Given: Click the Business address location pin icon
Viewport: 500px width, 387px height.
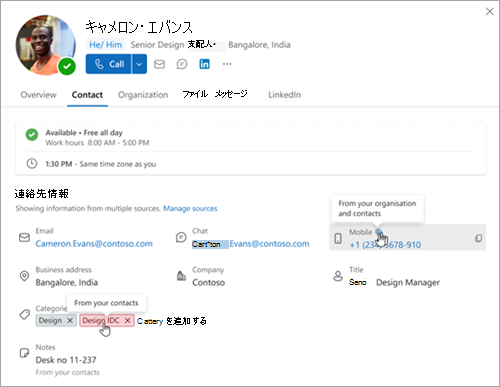Looking at the screenshot, I should [x=24, y=276].
